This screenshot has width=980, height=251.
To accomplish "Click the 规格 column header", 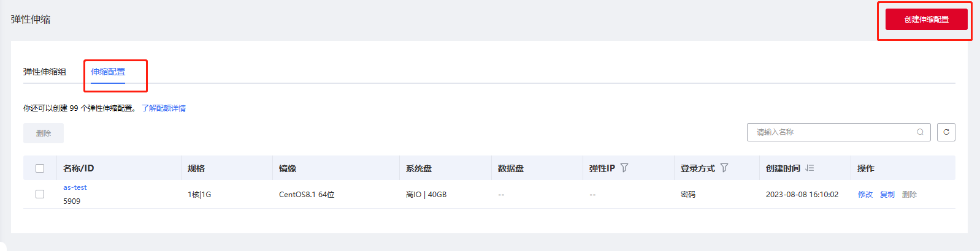I will 196,168.
